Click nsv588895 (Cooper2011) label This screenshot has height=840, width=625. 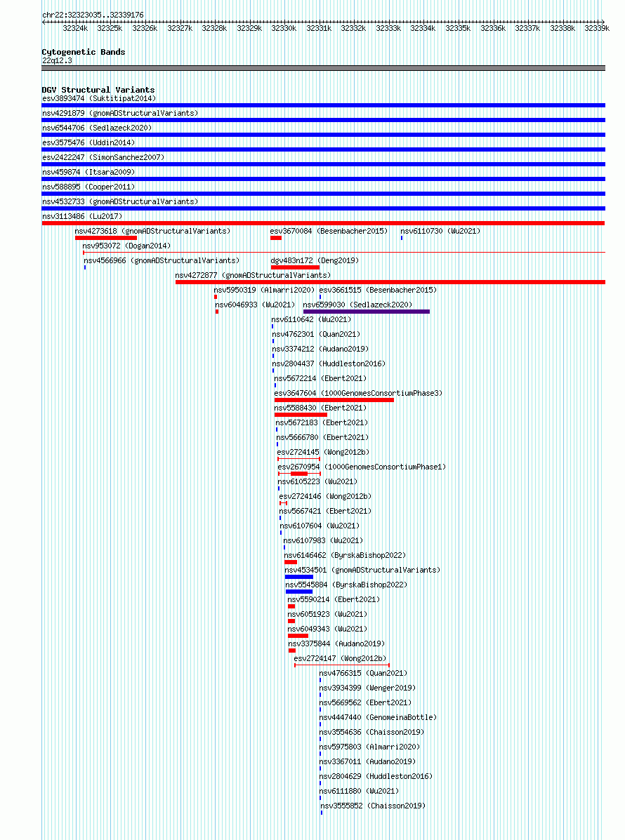[x=88, y=187]
